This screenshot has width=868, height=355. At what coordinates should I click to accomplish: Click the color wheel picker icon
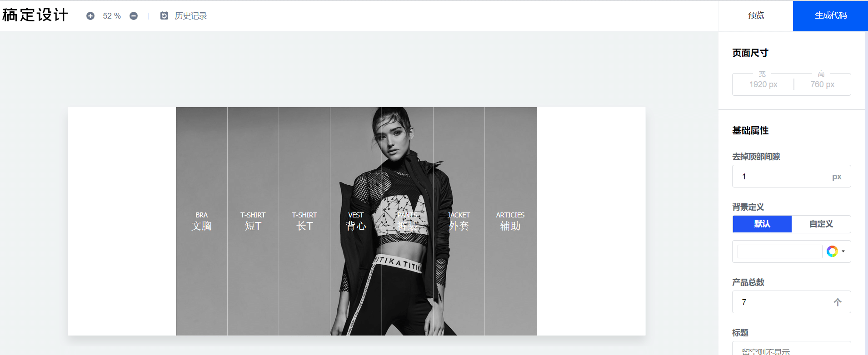(832, 251)
